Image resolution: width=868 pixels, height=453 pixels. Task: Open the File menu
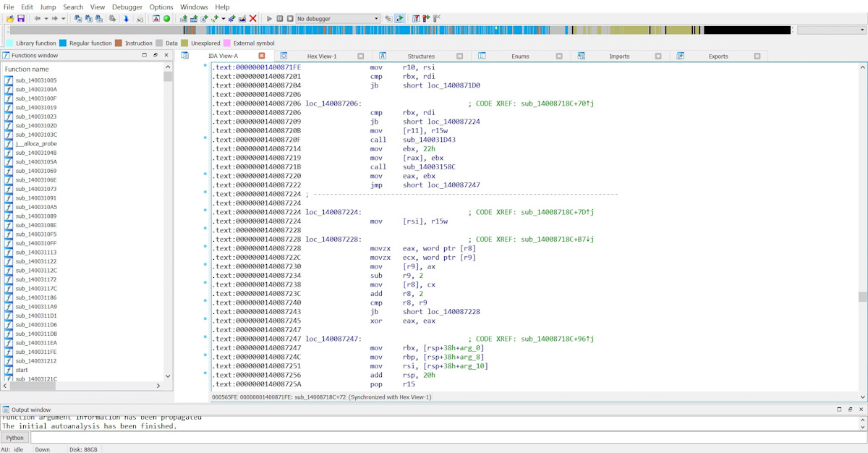click(x=9, y=7)
